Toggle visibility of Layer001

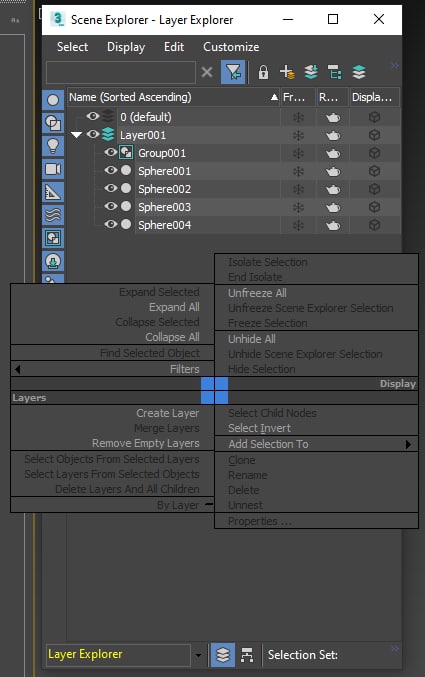coord(92,134)
